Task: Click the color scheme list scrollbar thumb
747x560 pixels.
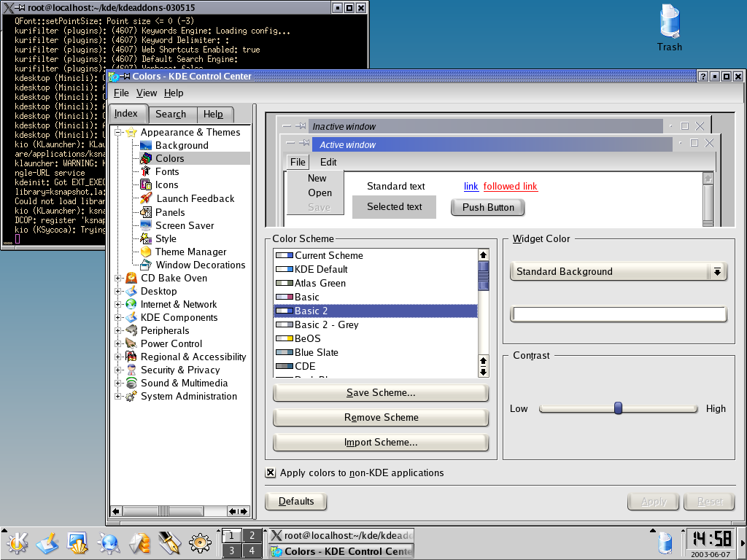Action: click(x=483, y=276)
